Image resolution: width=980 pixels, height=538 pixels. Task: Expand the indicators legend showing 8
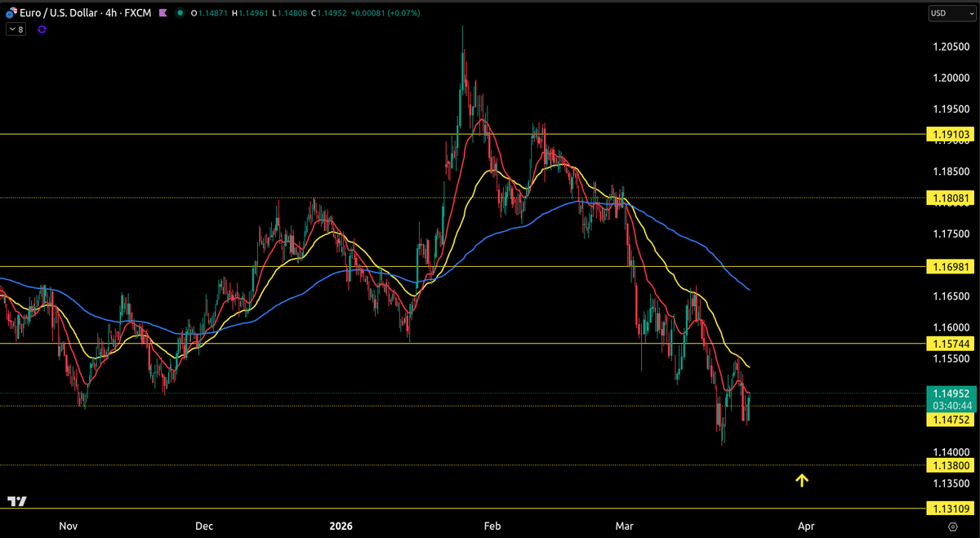pos(16,29)
